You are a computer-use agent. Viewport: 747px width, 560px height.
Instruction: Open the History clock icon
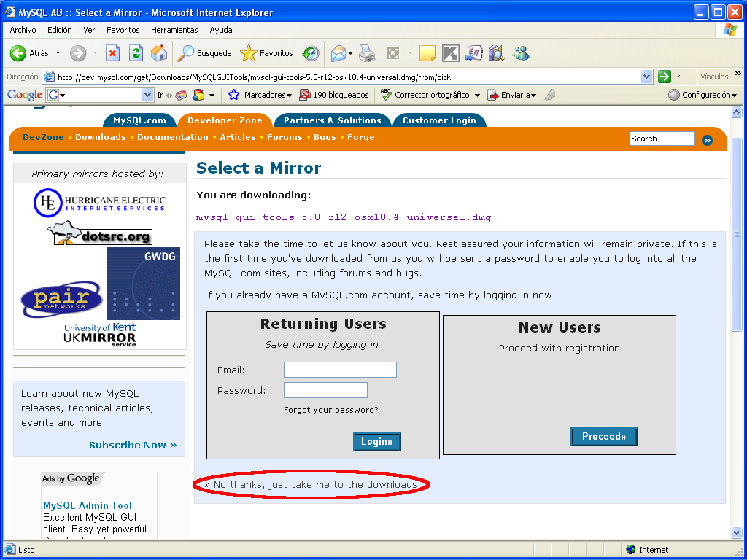click(311, 53)
